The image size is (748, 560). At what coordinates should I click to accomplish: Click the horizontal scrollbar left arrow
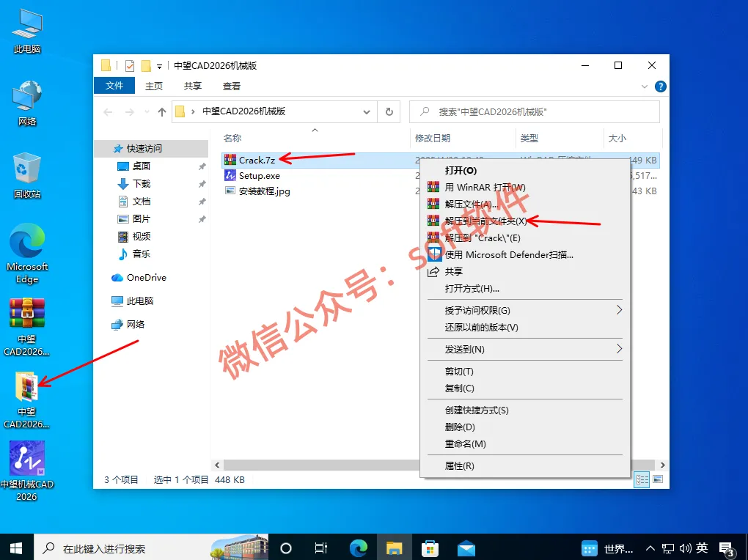(x=218, y=465)
